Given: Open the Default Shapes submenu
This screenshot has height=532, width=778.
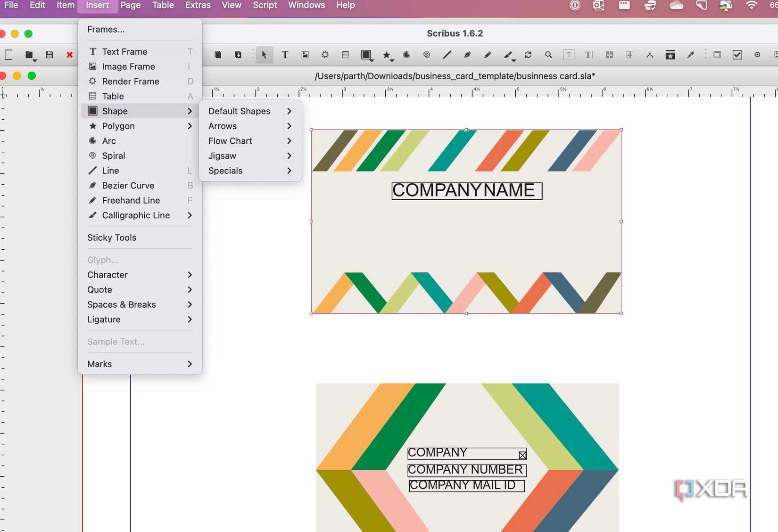Looking at the screenshot, I should point(239,111).
